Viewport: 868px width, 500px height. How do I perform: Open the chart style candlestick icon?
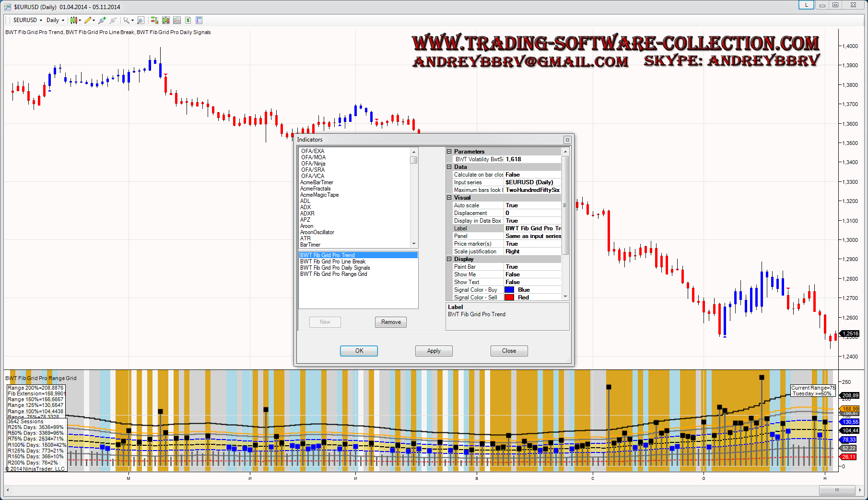(x=73, y=20)
